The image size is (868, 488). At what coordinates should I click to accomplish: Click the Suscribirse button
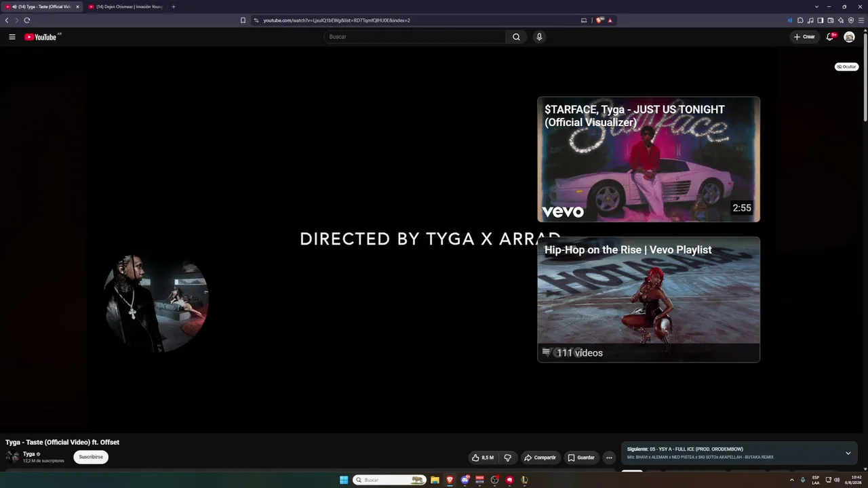coord(91,457)
